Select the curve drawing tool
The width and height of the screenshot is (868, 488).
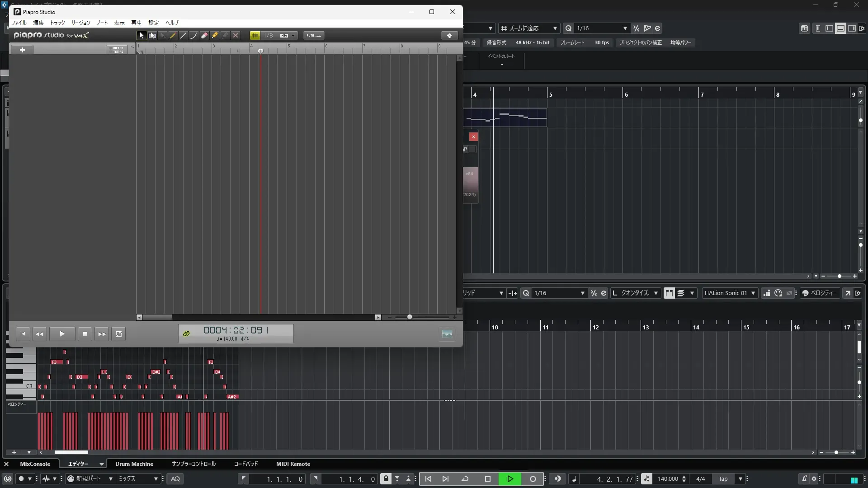pyautogui.click(x=193, y=35)
